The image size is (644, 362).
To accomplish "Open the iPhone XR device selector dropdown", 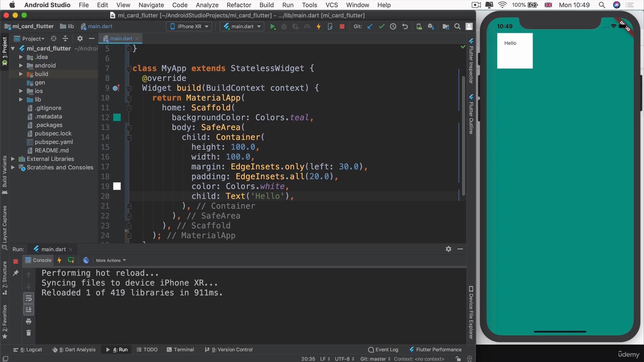I will (189, 26).
